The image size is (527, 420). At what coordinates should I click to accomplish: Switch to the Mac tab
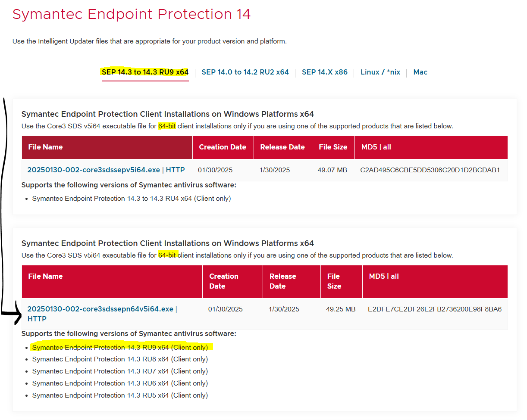pos(420,72)
